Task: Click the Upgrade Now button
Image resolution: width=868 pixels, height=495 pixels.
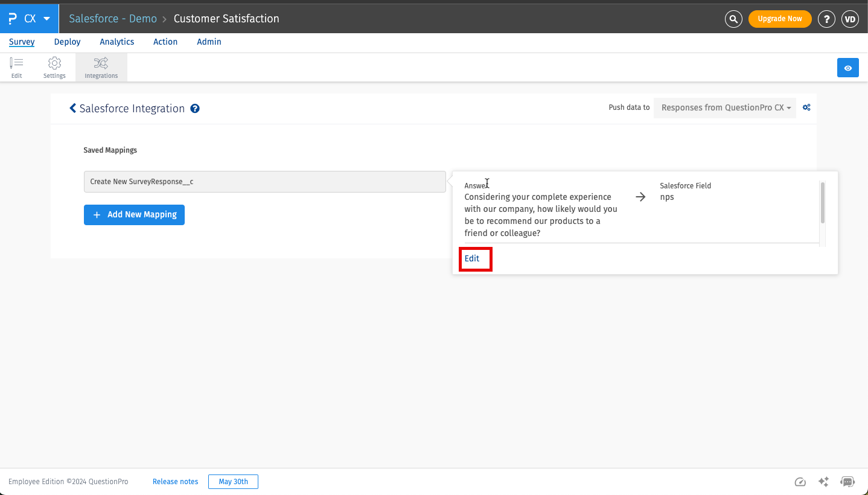Action: click(779, 19)
